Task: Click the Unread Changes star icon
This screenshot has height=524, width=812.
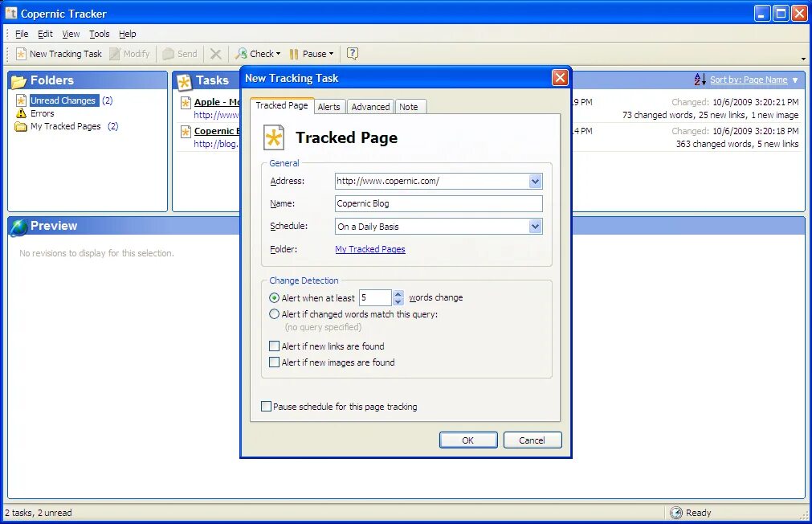Action: 21,100
